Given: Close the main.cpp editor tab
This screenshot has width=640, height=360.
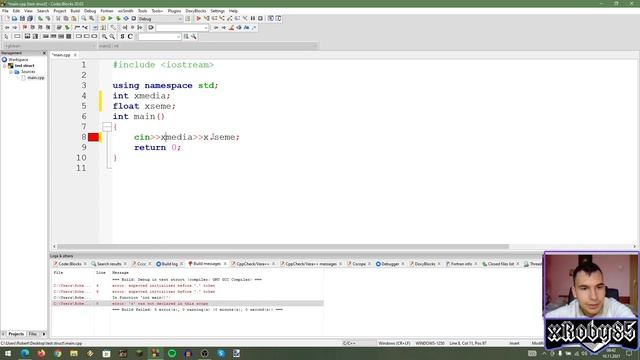Looking at the screenshot, I should point(75,55).
